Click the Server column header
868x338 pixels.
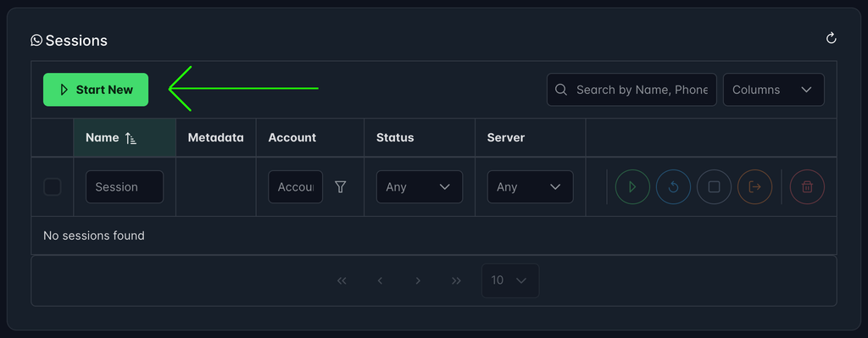point(531,138)
